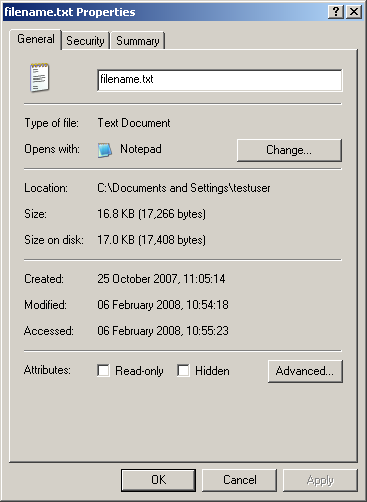
Task: Click the title bar text 'filename.txt Properties'
Action: (70, 12)
